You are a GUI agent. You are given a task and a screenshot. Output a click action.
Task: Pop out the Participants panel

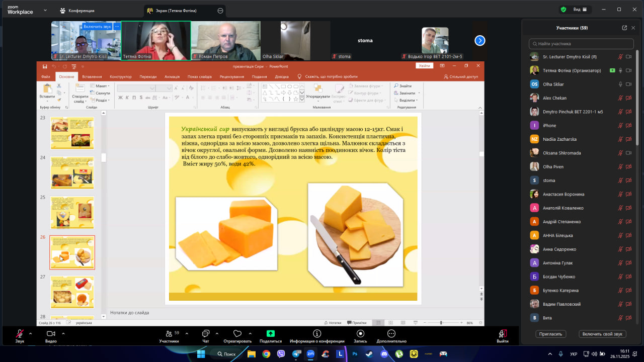624,28
